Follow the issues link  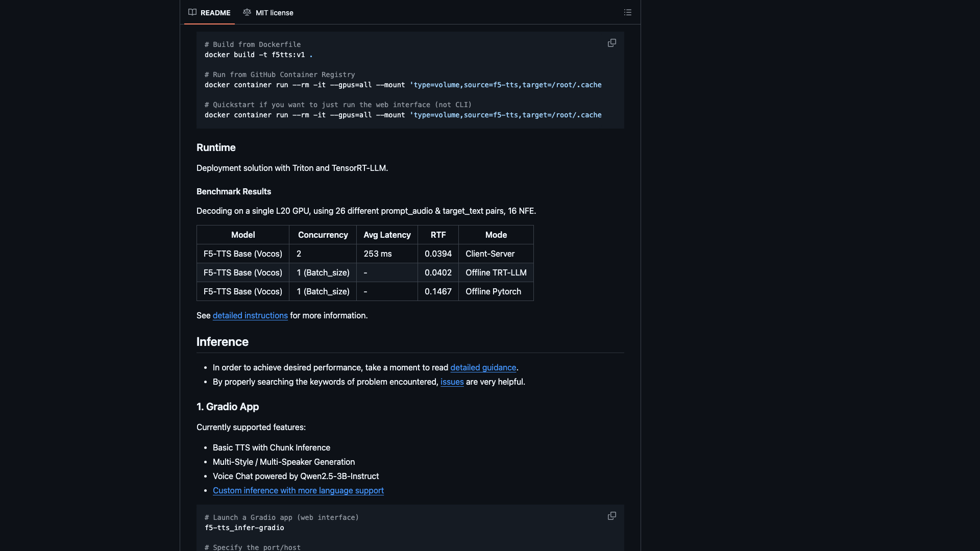point(452,382)
